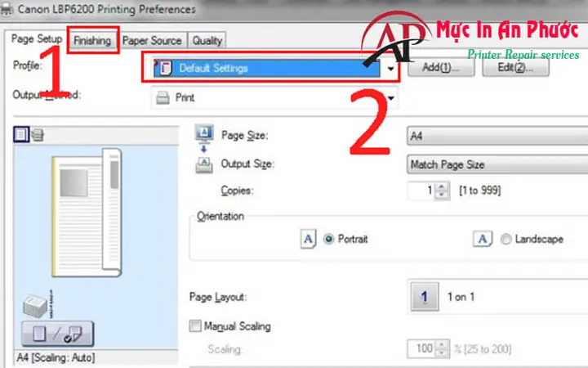This screenshot has width=588, height=368.
Task: Click the [1 to 999] copies range text
Action: coord(479,191)
